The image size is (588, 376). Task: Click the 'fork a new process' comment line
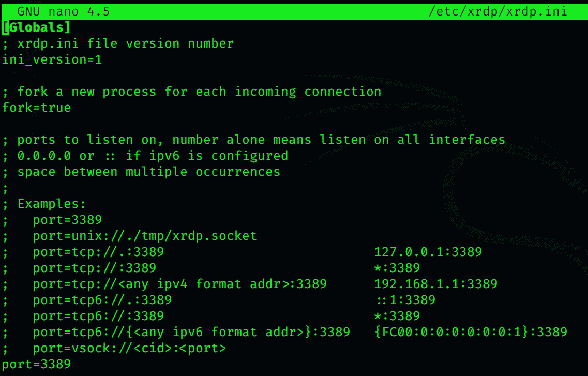tap(192, 92)
